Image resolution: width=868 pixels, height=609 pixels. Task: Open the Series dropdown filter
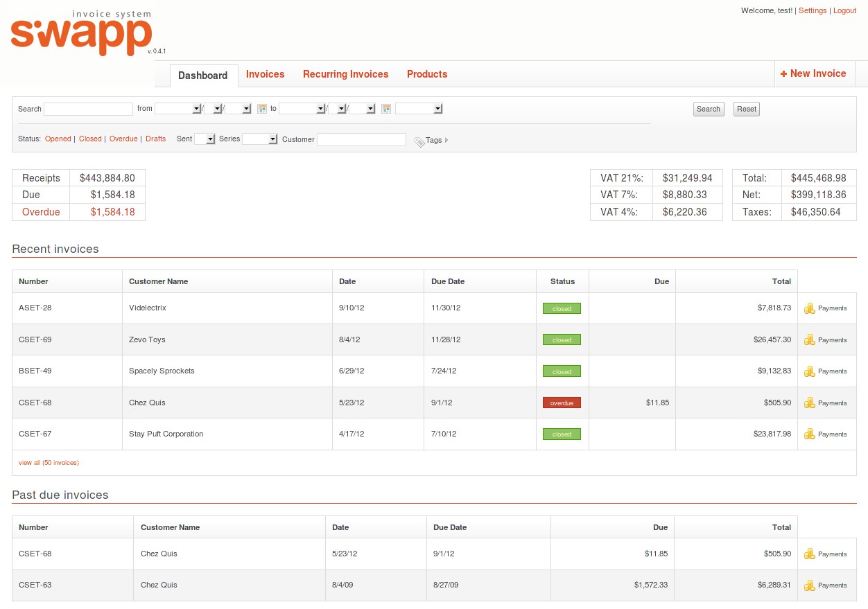[x=260, y=139]
